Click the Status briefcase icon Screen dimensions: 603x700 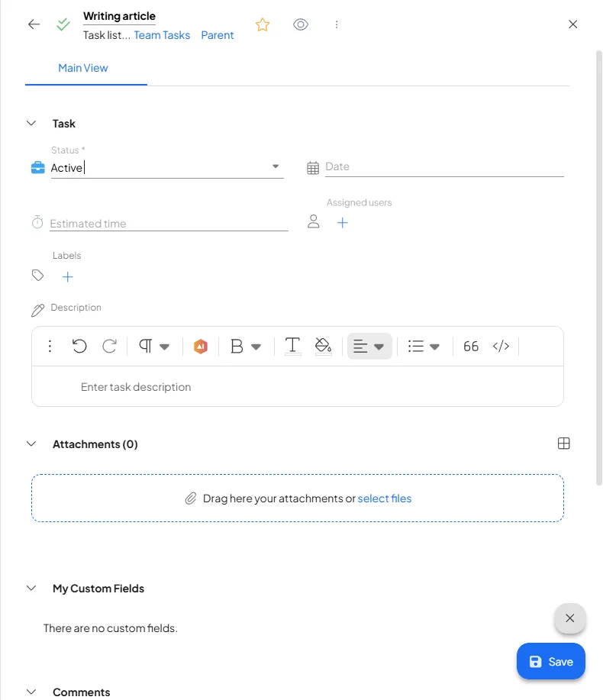coord(38,167)
